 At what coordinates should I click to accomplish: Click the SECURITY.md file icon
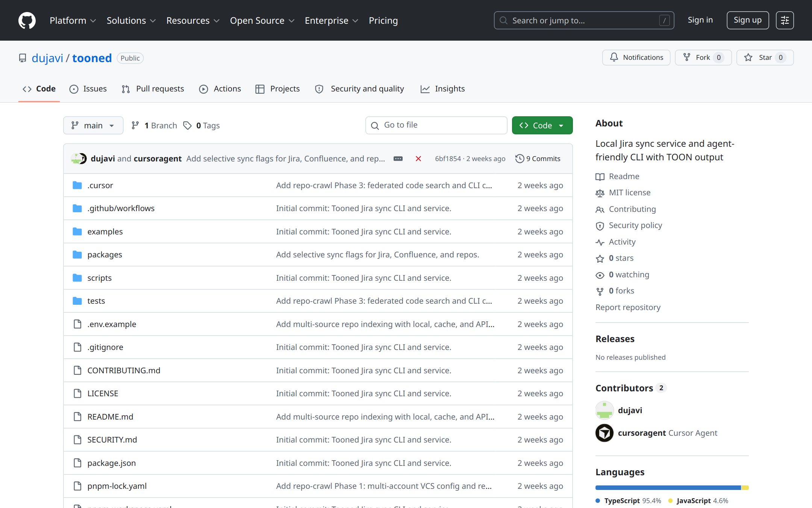[77, 440]
